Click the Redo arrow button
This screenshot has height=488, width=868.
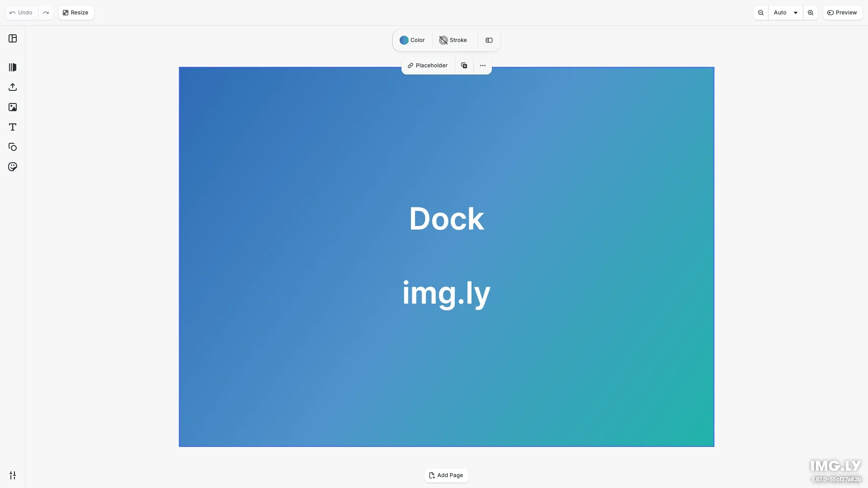point(45,12)
